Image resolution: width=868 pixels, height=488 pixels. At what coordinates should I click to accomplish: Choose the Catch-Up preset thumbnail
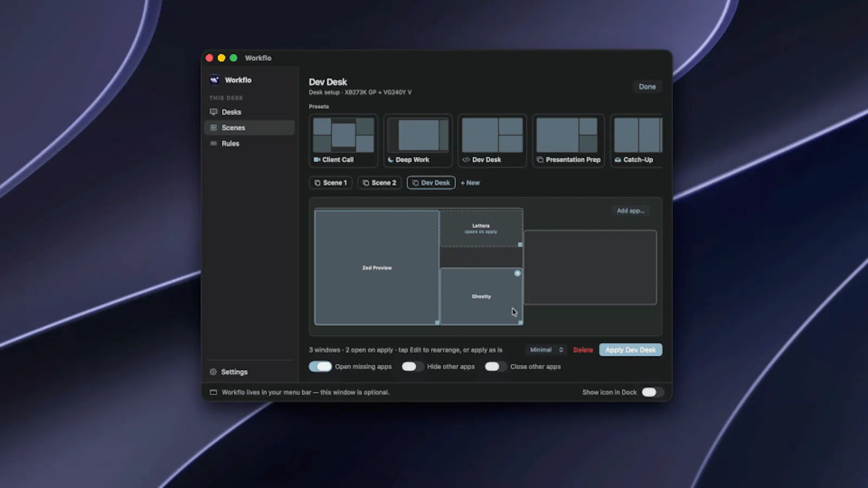click(x=637, y=140)
